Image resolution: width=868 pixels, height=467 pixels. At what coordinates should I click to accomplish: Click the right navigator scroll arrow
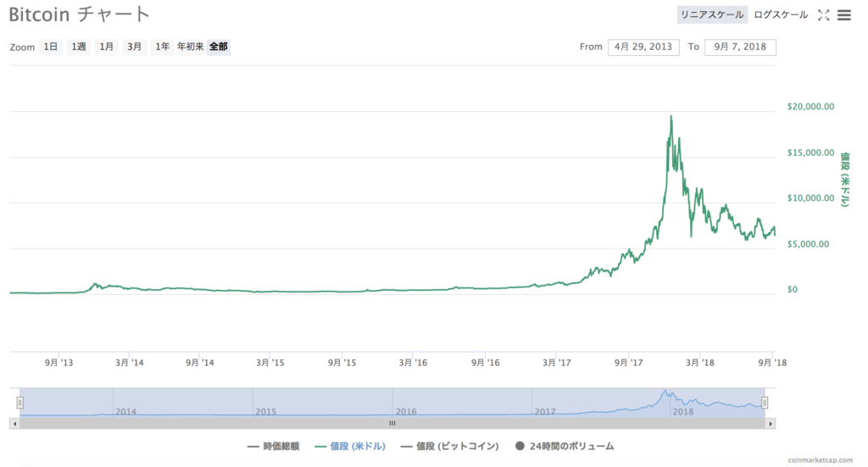tap(770, 424)
